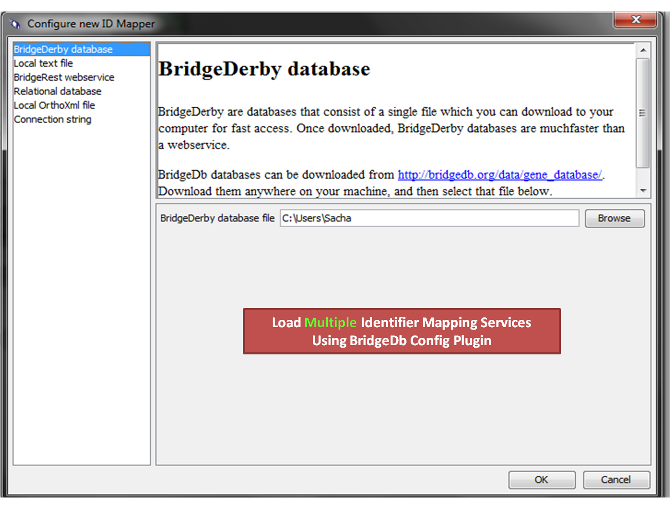Choose Connection string in the list
Screen dimensions: 670x509
[x=52, y=119]
